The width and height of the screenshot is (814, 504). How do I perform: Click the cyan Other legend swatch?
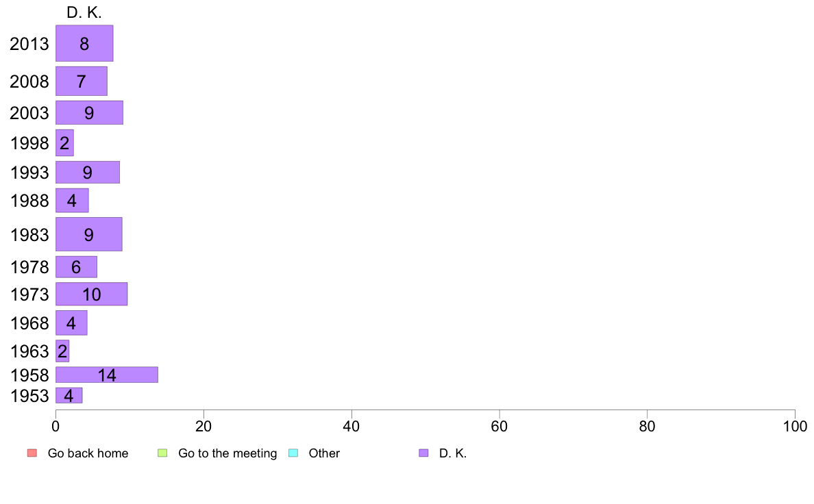(293, 453)
